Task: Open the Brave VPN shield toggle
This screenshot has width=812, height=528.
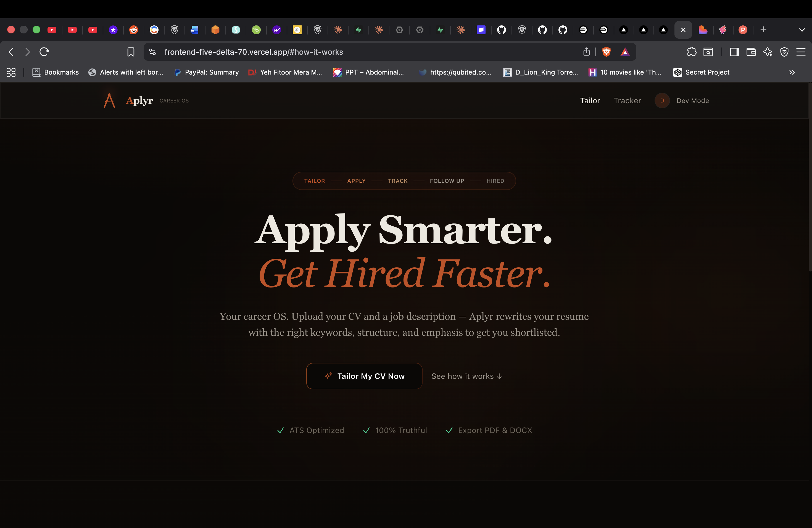Action: coord(784,52)
